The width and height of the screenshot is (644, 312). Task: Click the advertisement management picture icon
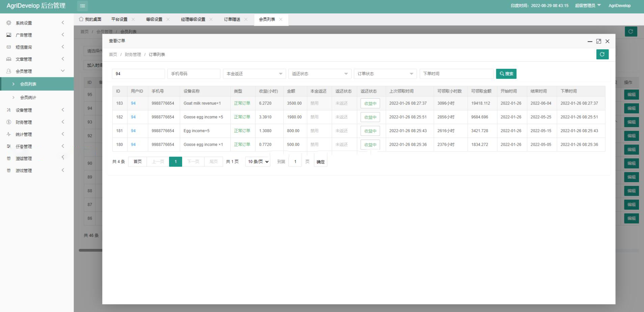pyautogui.click(x=9, y=35)
